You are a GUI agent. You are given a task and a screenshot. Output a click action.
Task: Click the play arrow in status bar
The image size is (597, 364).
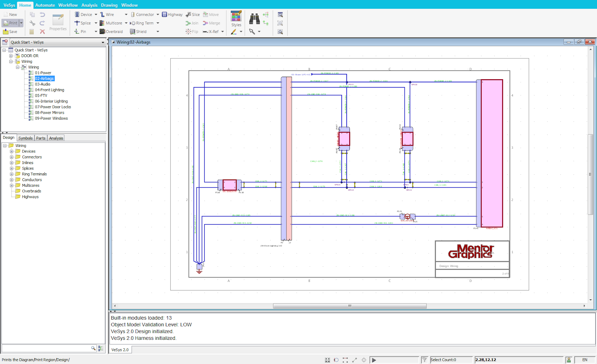pos(374,360)
